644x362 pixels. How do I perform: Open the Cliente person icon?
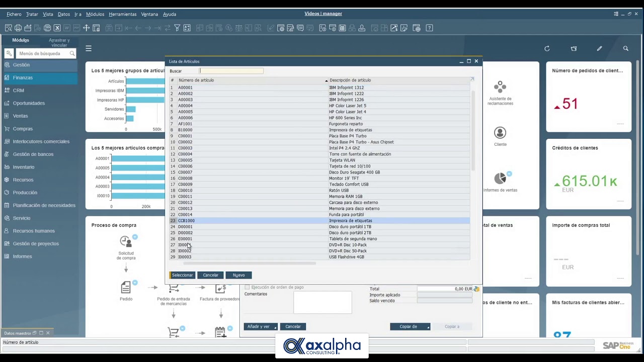coord(500,133)
